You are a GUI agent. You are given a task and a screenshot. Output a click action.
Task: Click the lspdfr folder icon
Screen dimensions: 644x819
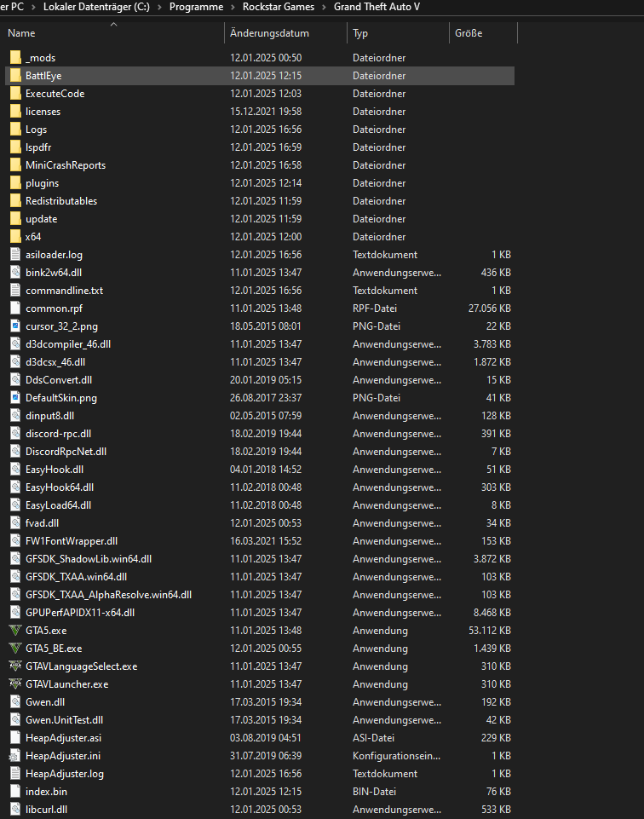[x=15, y=147]
